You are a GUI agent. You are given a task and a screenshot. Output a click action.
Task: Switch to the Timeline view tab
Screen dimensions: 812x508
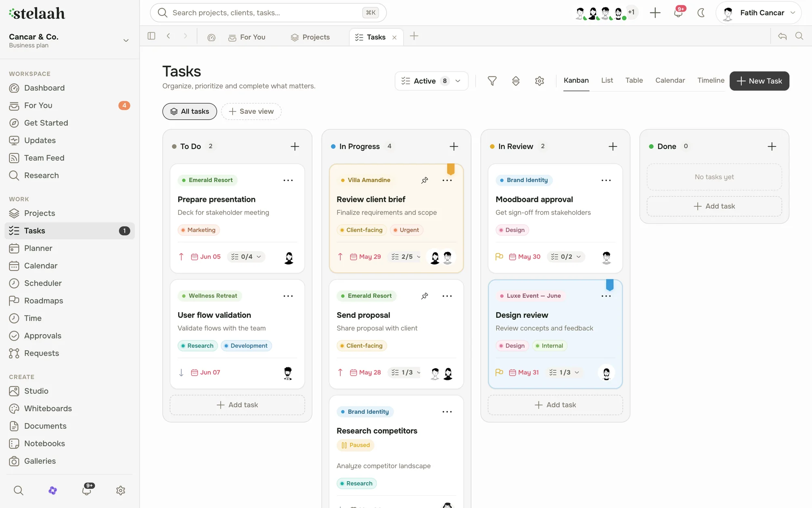710,80
